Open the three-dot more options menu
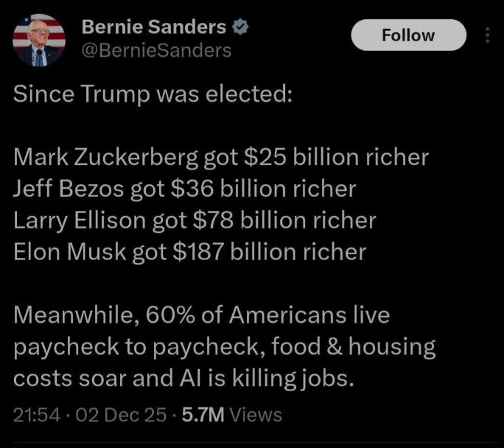Screen dimensions: 504x448 click(x=487, y=35)
